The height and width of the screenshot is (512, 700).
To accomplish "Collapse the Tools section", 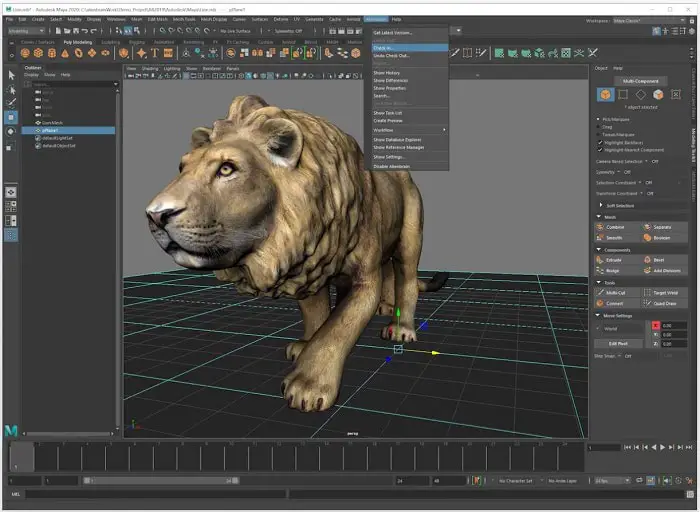I will coord(599,282).
